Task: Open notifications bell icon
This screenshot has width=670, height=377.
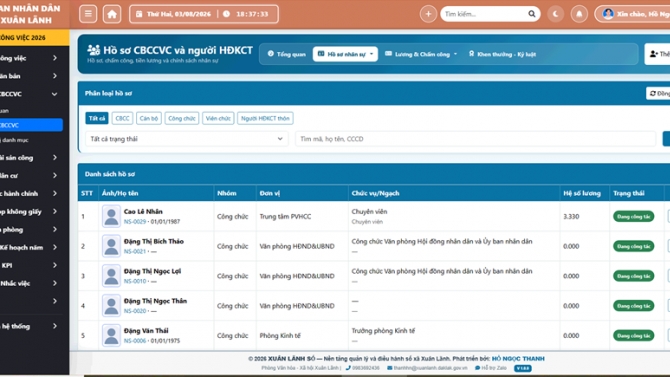Action: (x=579, y=14)
